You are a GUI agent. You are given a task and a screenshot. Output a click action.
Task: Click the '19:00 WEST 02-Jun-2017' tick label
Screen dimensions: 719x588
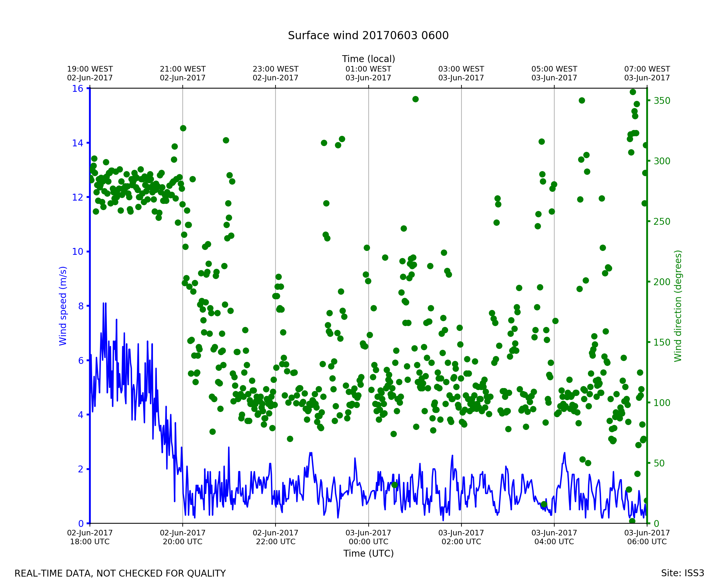[x=90, y=73]
